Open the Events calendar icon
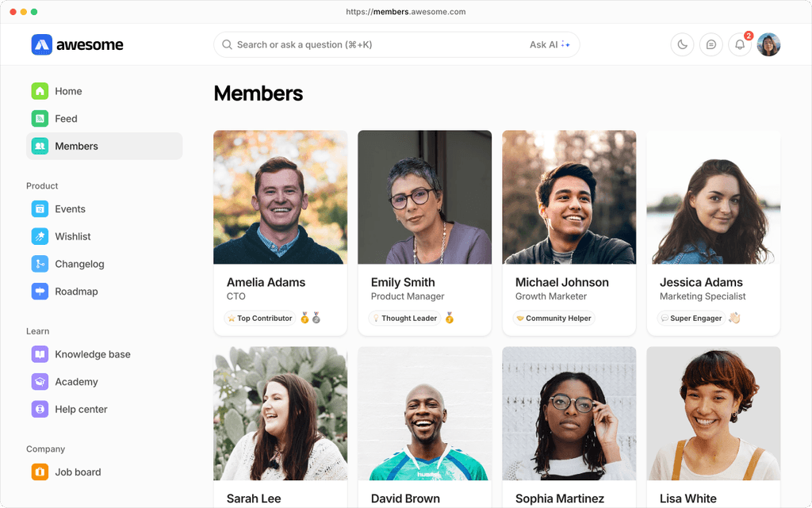 click(x=40, y=209)
